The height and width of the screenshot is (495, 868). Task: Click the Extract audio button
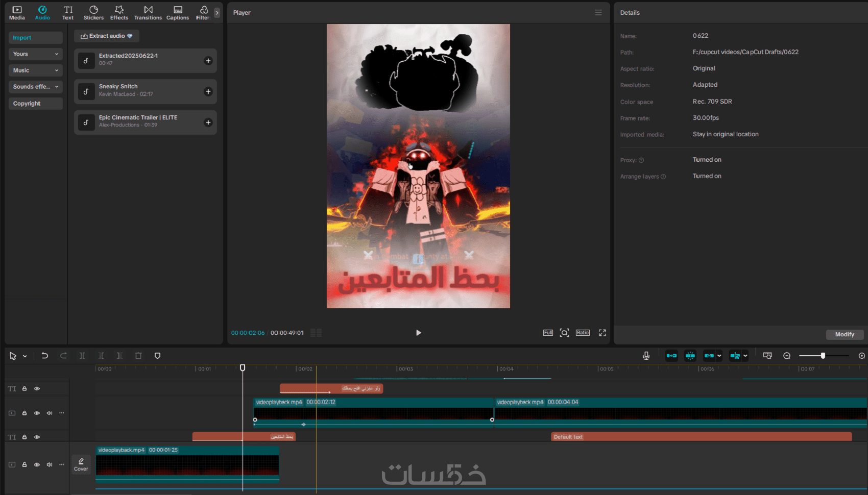click(107, 36)
